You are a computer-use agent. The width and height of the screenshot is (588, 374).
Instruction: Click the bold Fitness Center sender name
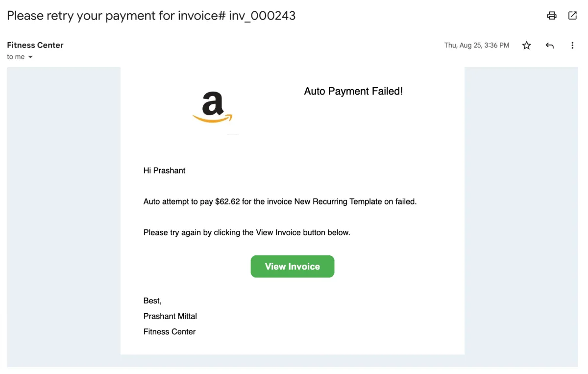[35, 45]
